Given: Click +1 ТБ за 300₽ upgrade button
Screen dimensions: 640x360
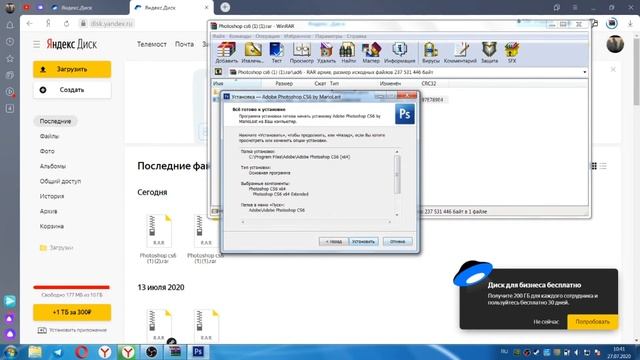Looking at the screenshot, I should tap(72, 312).
